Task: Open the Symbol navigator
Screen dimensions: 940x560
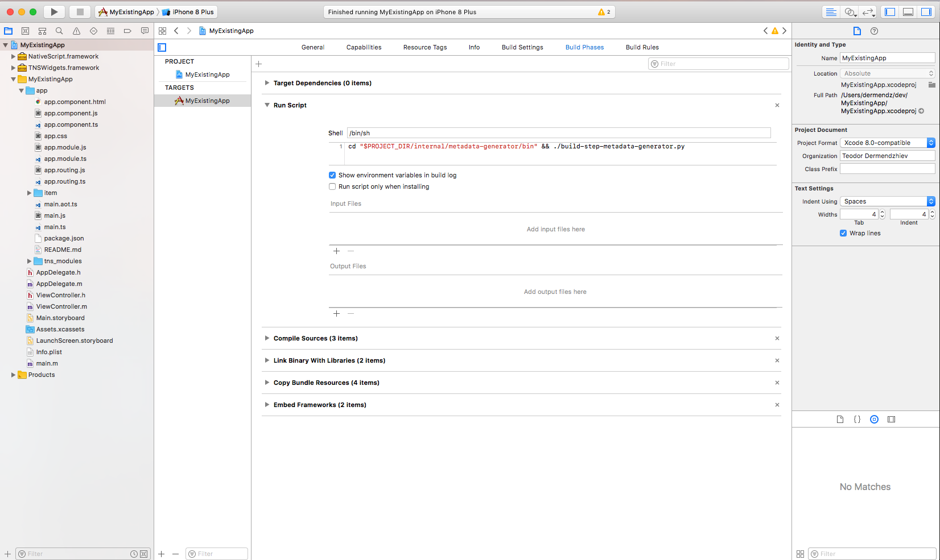Action: [x=42, y=31]
